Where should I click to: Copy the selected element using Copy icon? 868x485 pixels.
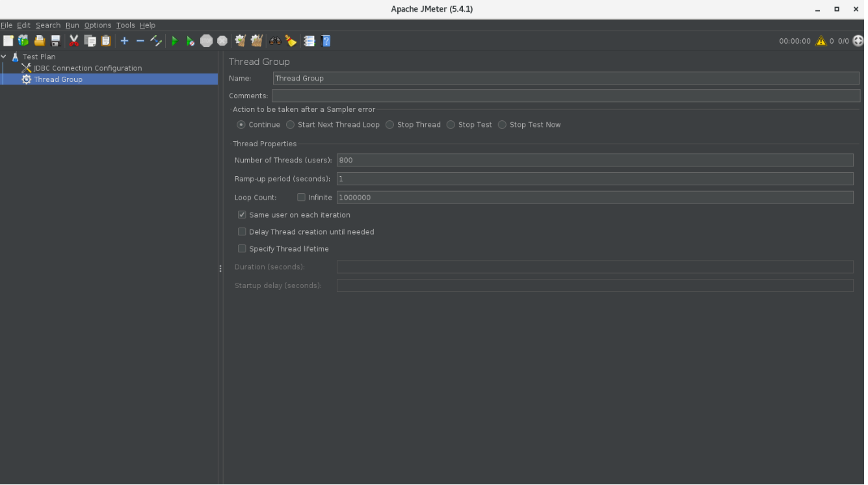(90, 41)
